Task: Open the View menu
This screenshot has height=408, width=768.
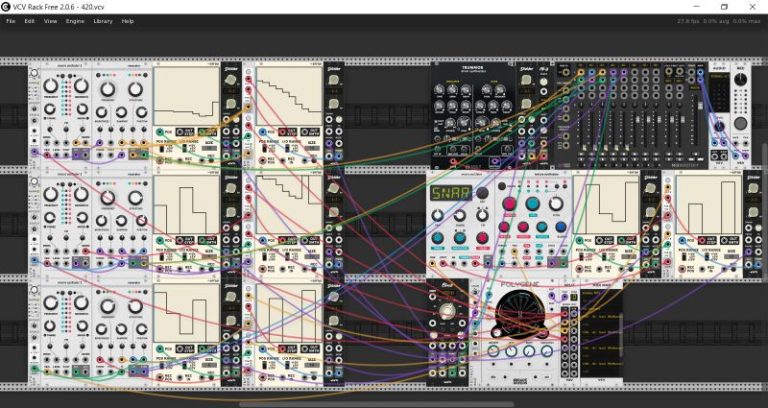Action: (x=50, y=21)
